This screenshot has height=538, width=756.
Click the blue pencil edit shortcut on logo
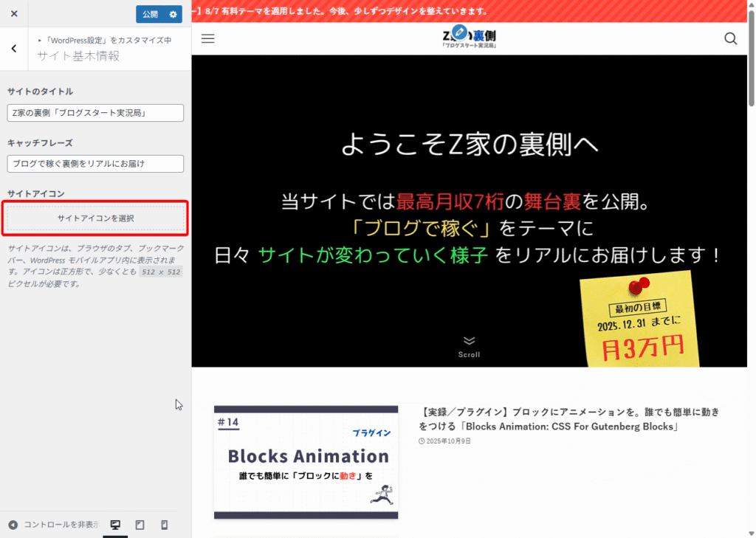pyautogui.click(x=459, y=32)
